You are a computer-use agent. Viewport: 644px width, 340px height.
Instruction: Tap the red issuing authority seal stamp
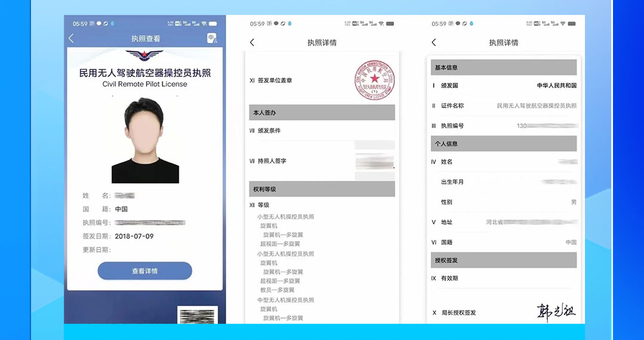tap(374, 80)
